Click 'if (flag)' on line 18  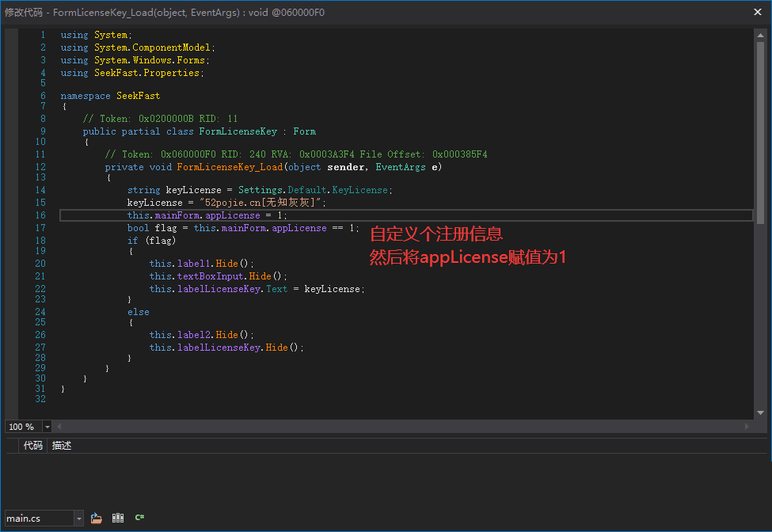[x=152, y=241]
